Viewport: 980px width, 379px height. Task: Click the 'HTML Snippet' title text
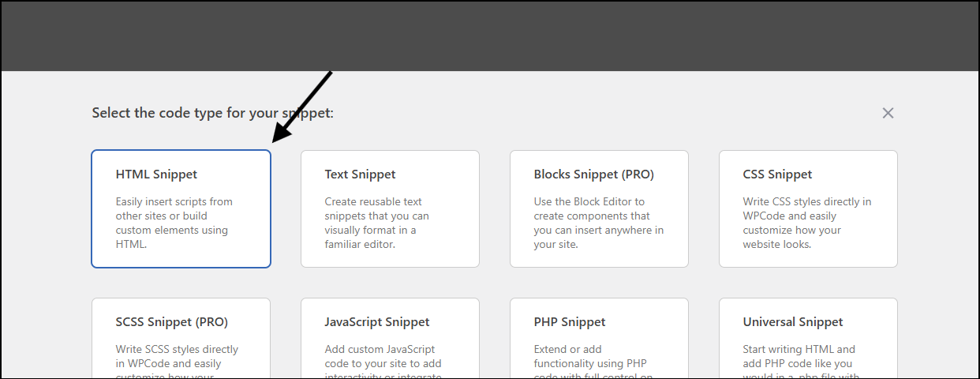pos(156,174)
